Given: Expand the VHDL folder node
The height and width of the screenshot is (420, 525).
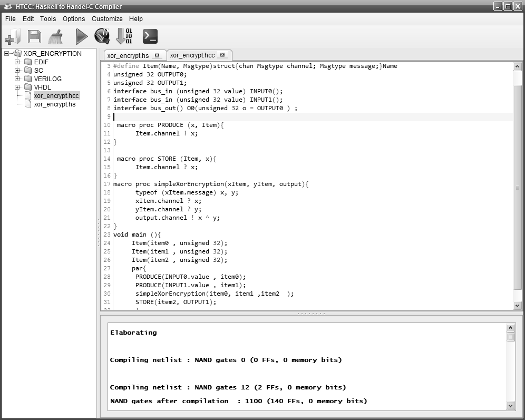Looking at the screenshot, I should pyautogui.click(x=17, y=87).
